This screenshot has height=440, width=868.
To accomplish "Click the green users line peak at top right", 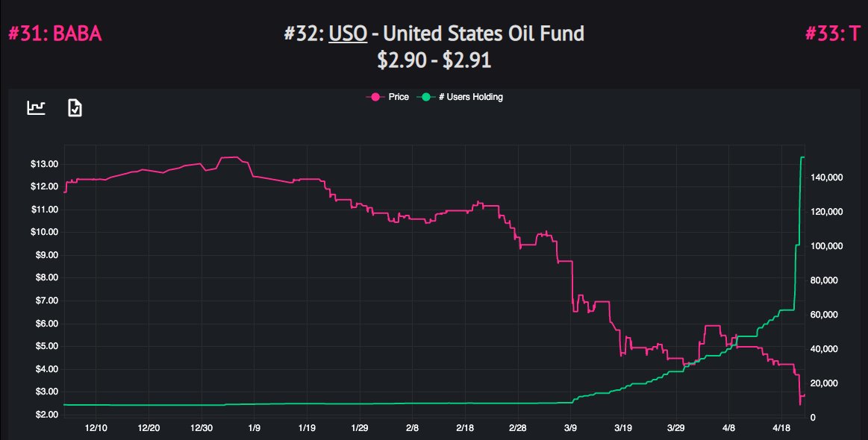I will point(802,157).
